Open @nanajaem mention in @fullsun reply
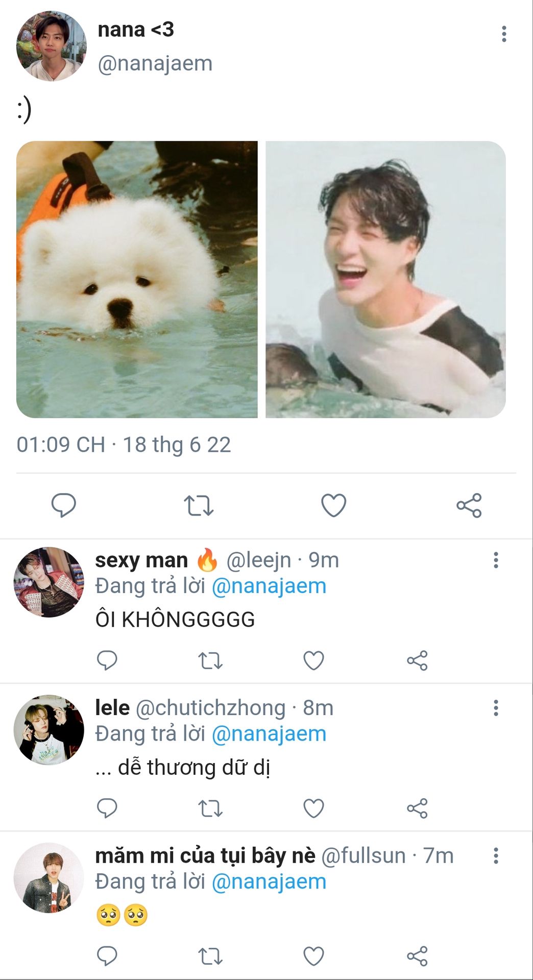This screenshot has width=533, height=980. tap(269, 881)
